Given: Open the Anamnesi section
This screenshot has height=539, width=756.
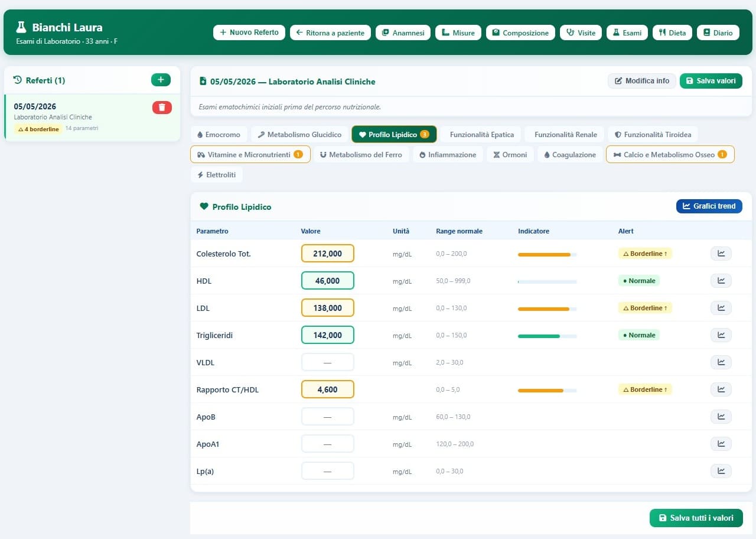Looking at the screenshot, I should coord(403,33).
